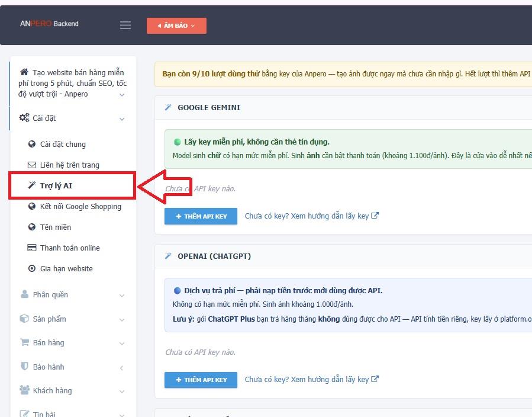Open the Gemini key guide link
This screenshot has height=417, width=532.
click(311, 216)
